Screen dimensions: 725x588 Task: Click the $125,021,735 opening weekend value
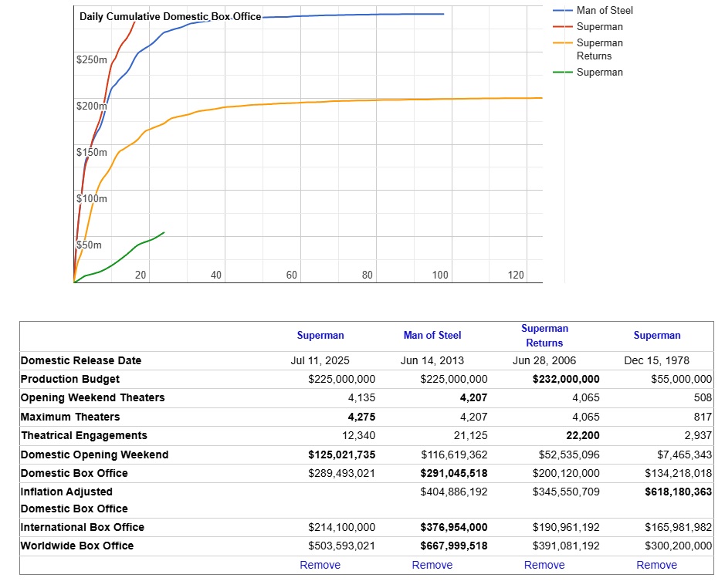tap(342, 455)
